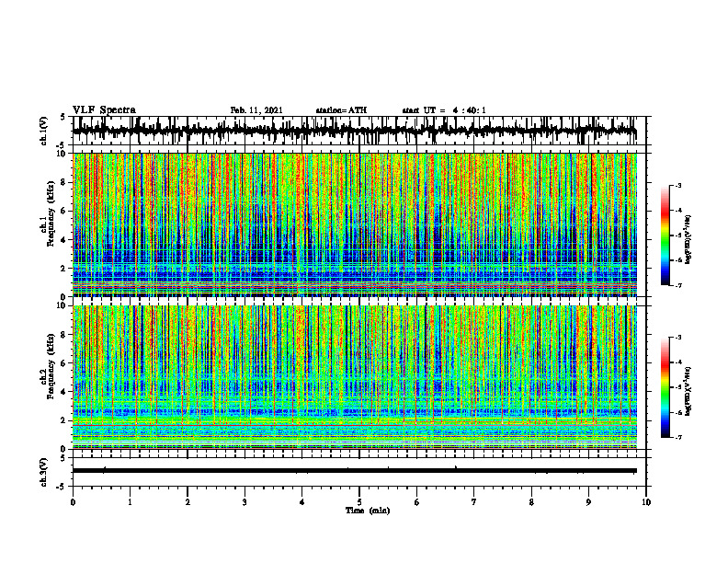This screenshot has height=563, width=728.
Task: Click the ch.1 spectrogram color scale bar
Action: pos(665,236)
